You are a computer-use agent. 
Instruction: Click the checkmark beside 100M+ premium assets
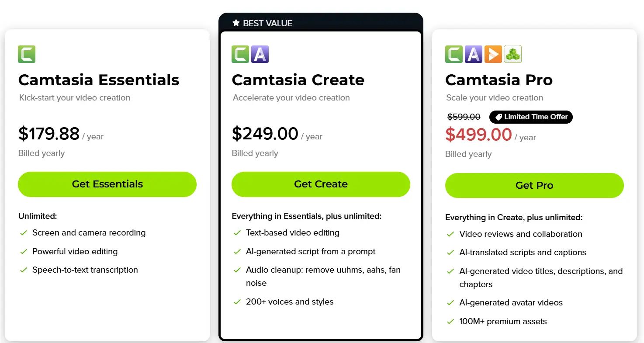pos(450,321)
